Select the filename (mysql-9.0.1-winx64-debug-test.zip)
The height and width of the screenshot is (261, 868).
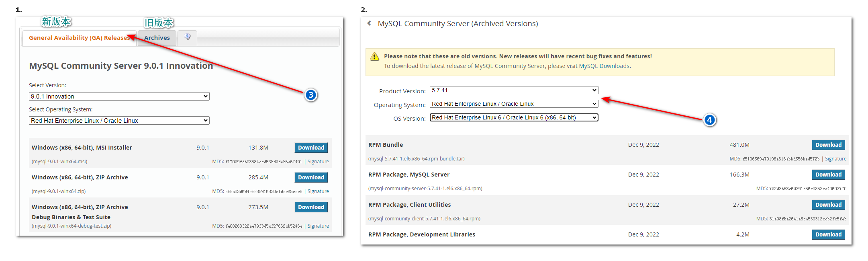[71, 226]
